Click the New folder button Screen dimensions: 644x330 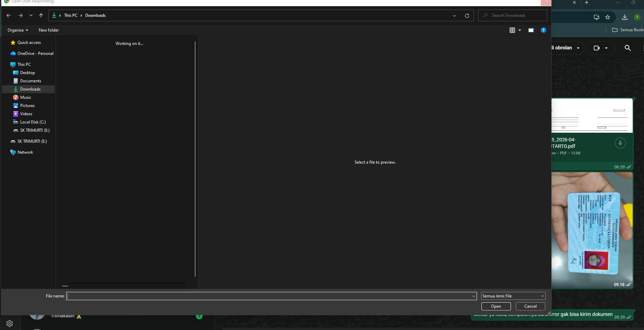49,30
